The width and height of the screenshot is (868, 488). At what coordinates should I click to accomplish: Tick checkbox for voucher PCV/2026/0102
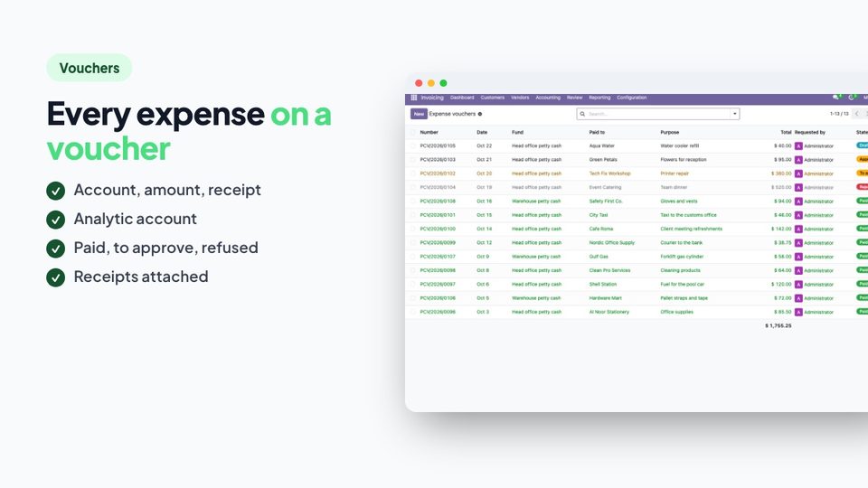[412, 174]
